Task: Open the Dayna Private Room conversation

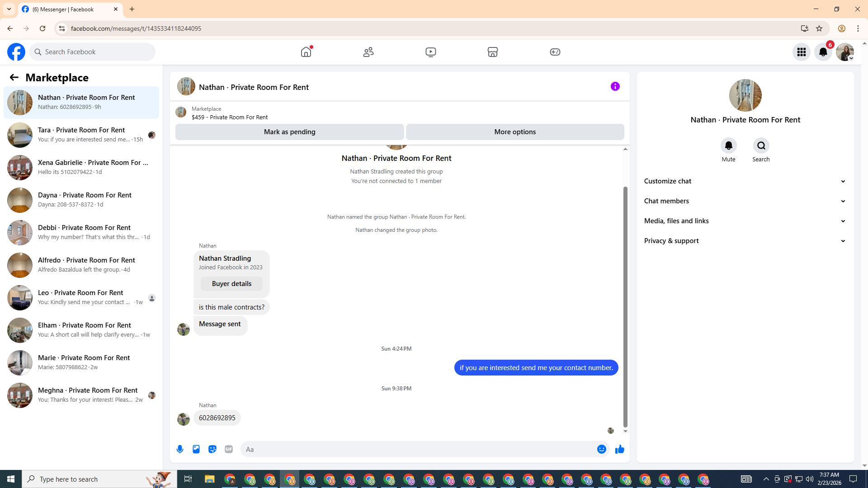Action: pyautogui.click(x=81, y=200)
